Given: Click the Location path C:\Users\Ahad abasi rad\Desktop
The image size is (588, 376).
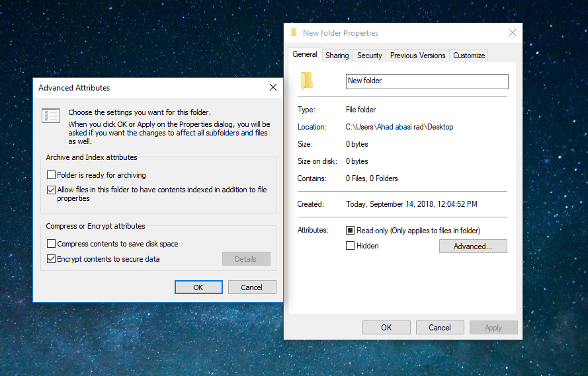Looking at the screenshot, I should [399, 127].
